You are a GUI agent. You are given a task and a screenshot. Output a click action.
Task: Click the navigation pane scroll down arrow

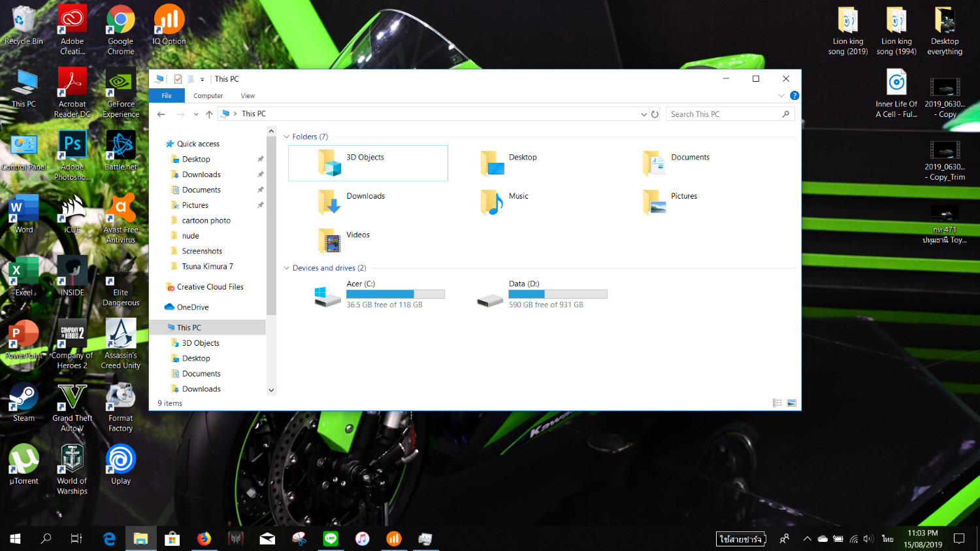[x=271, y=390]
